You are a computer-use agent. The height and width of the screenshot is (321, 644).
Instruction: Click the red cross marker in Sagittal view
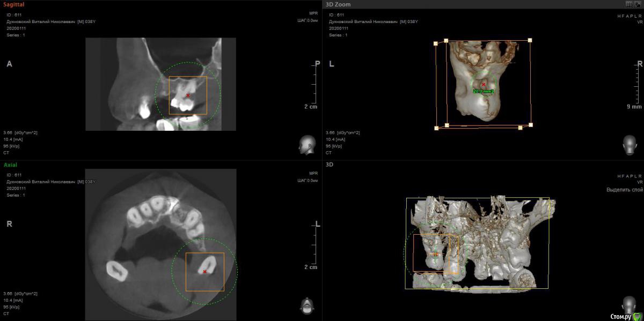(188, 95)
